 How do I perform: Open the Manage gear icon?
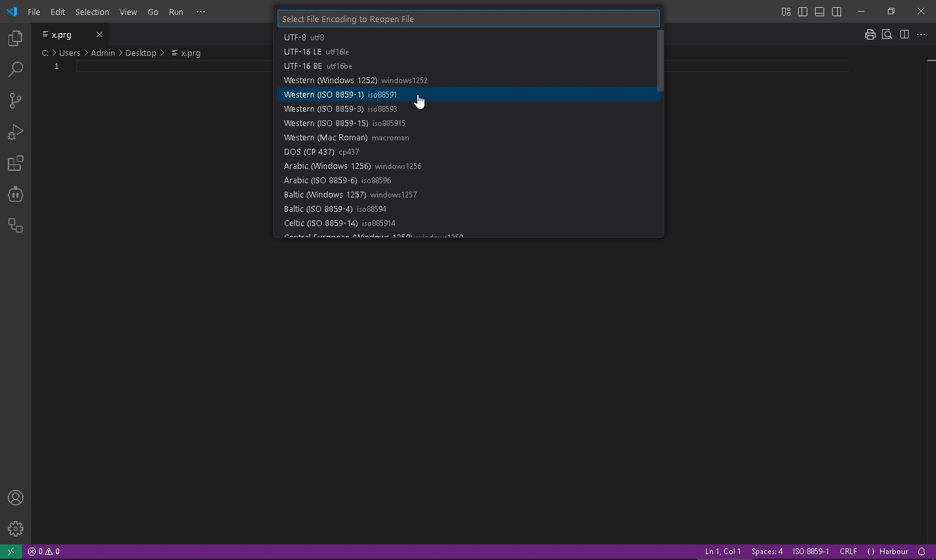[16, 529]
